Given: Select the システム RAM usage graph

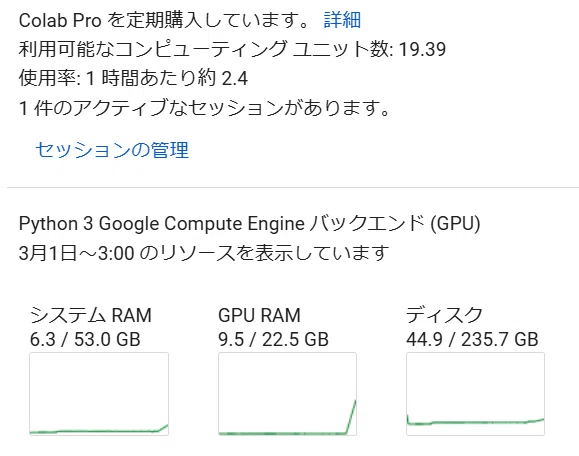Looking at the screenshot, I should (x=99, y=394).
